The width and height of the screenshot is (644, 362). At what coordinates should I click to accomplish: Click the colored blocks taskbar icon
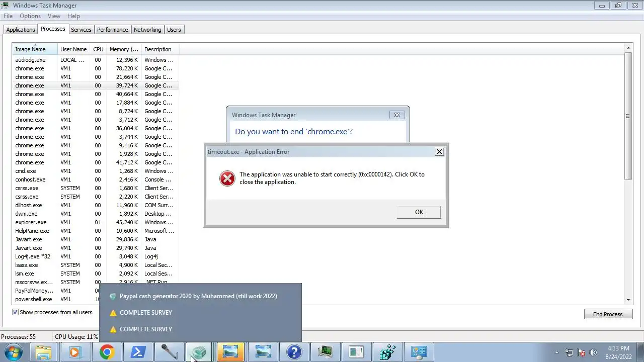click(387, 352)
